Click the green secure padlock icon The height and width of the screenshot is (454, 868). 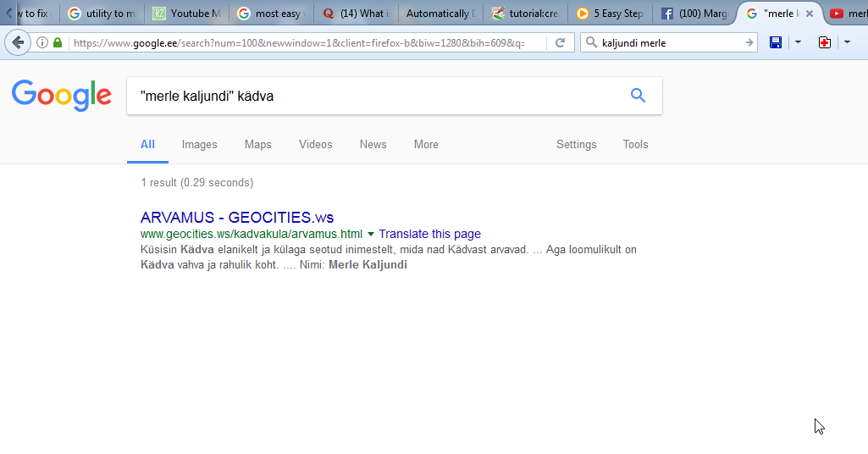58,42
